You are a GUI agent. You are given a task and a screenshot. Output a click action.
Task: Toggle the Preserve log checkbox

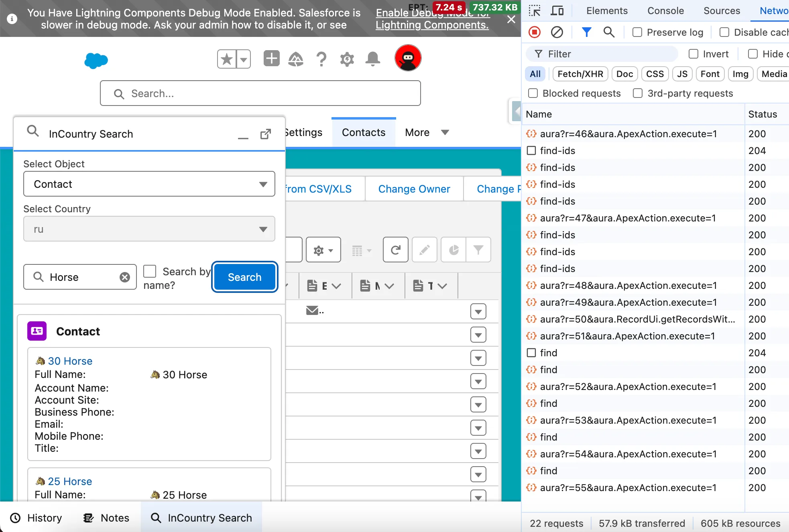point(637,32)
